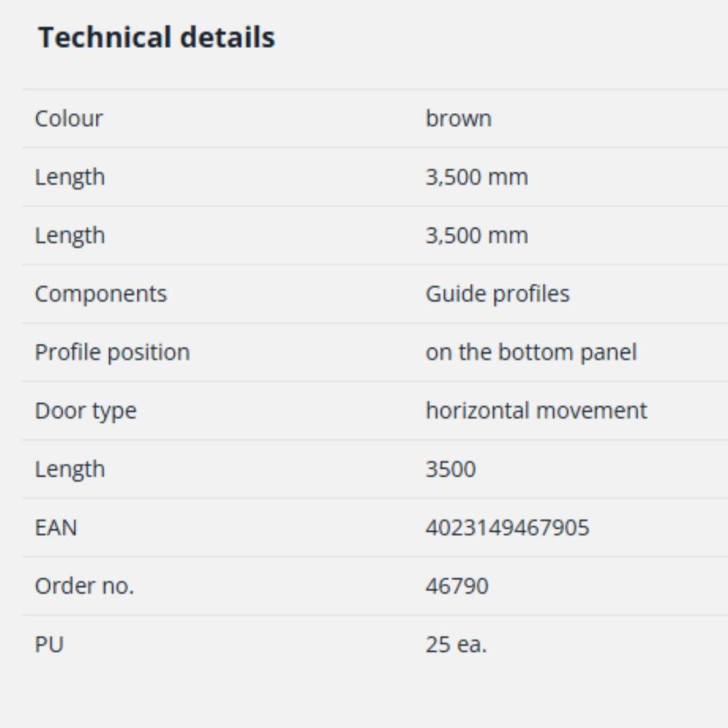This screenshot has width=728, height=728.
Task: Click the 25 ea. packaging unit value
Action: 456,645
